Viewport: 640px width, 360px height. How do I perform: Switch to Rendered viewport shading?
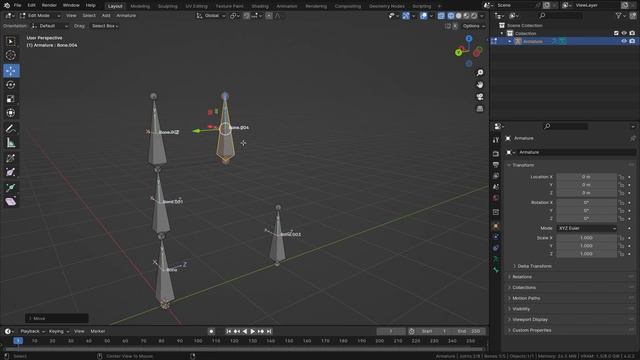474,16
